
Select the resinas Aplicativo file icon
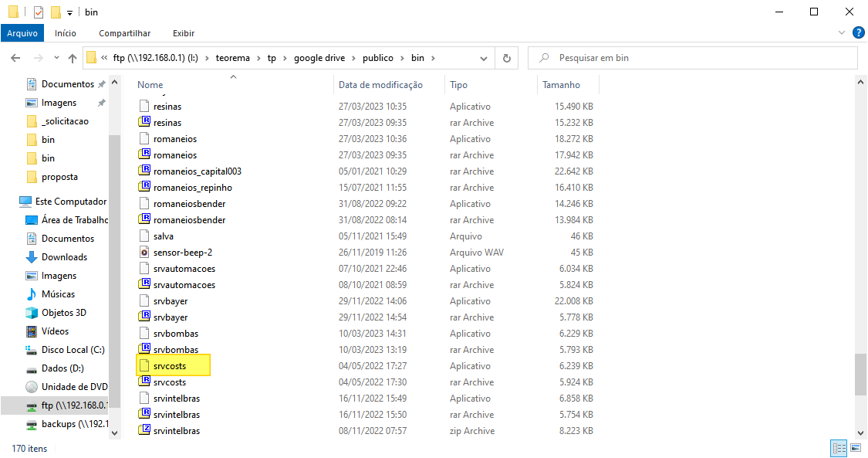tap(144, 107)
